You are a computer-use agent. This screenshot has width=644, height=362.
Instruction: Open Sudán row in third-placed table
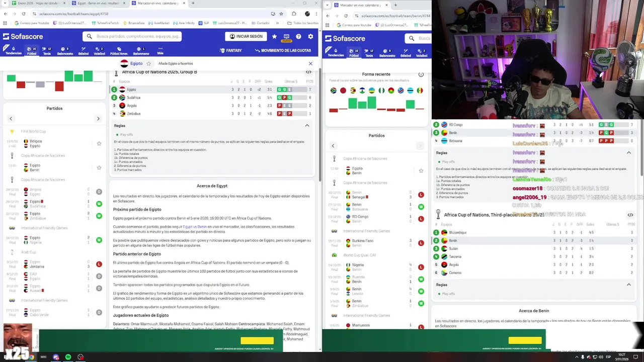point(534,248)
